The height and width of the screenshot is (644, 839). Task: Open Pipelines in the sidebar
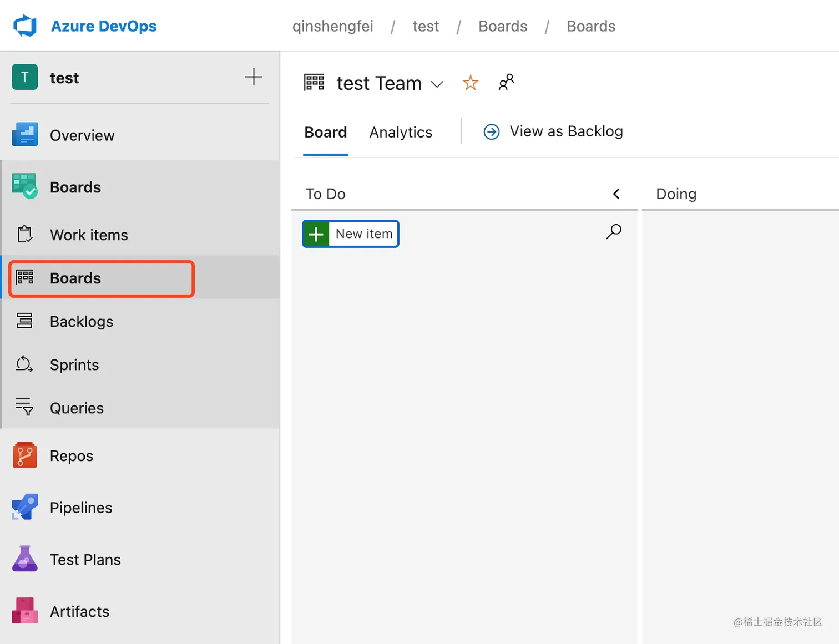point(81,508)
